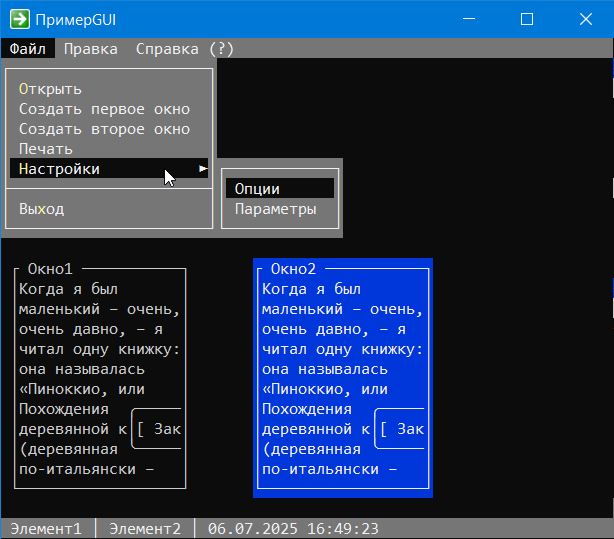Choose Создать второе окно menu entry
Viewport: 614px width, 539px height.
click(104, 129)
